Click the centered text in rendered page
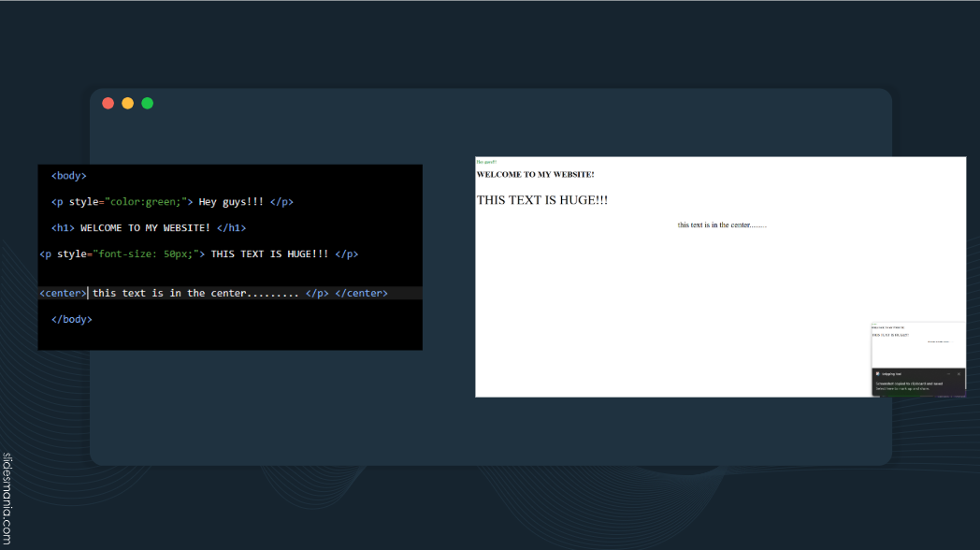Screen dimensions: 980x550 coord(721,224)
